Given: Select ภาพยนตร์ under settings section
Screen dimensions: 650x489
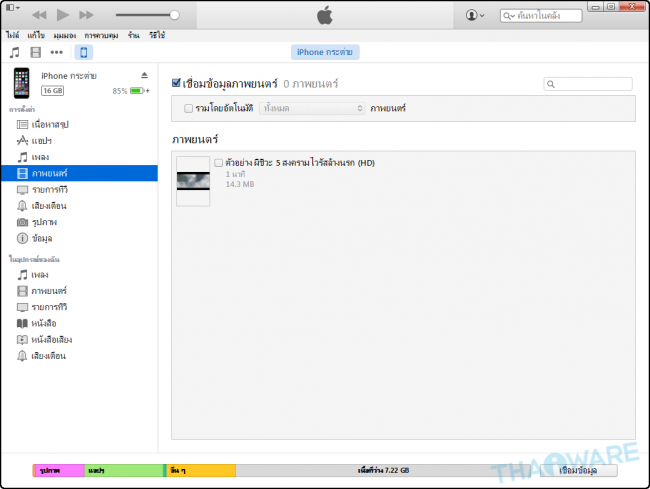Looking at the screenshot, I should (x=79, y=173).
